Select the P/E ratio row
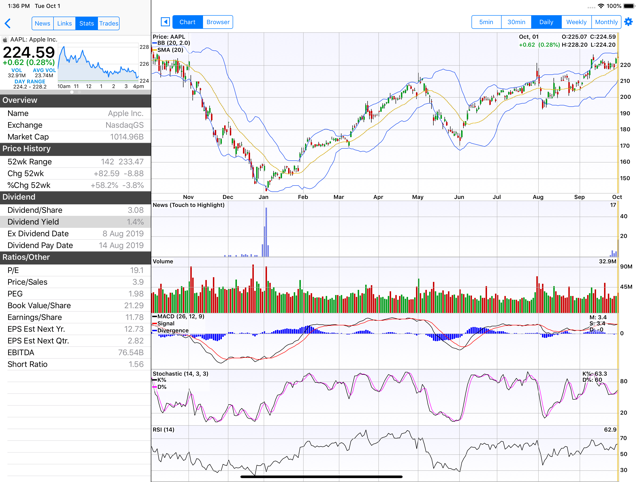The height and width of the screenshot is (482, 643). click(75, 270)
